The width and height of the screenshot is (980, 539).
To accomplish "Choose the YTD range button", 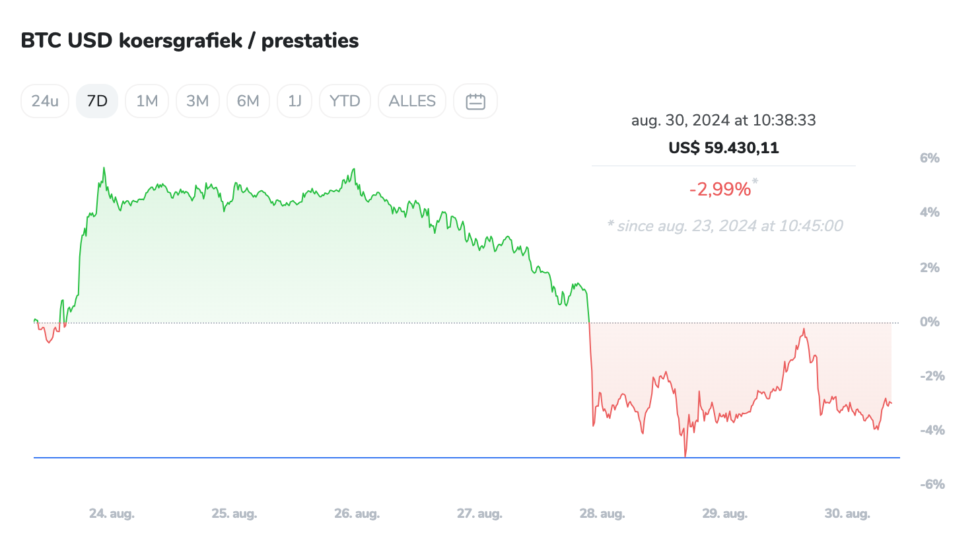I will [345, 101].
